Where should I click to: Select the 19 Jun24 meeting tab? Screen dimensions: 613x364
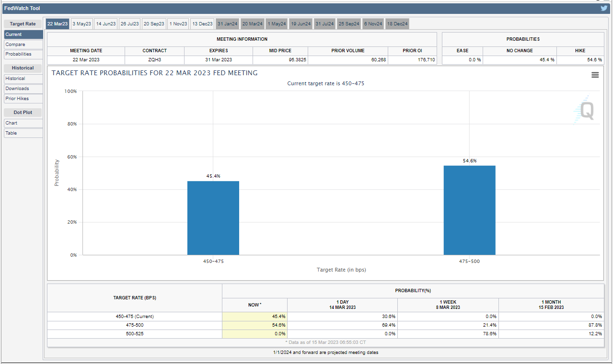coord(301,24)
